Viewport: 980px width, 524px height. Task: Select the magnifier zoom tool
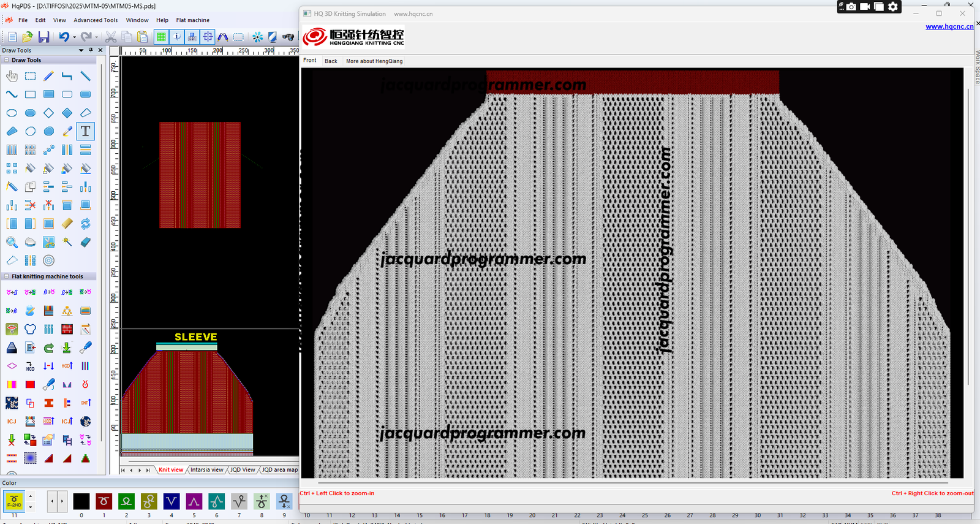[x=12, y=242]
